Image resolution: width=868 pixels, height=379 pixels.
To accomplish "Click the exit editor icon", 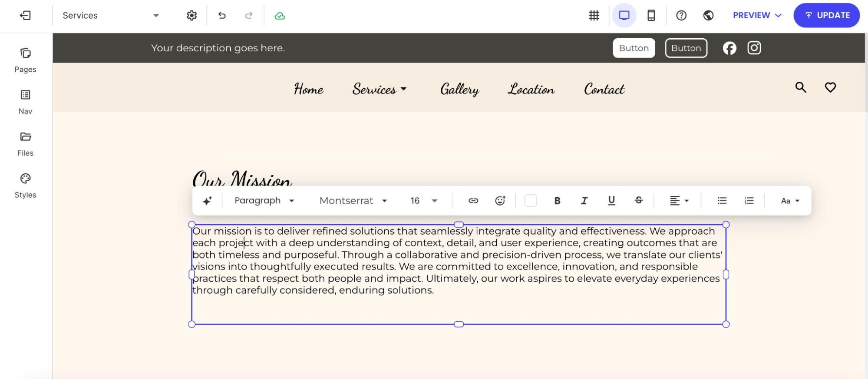I will (25, 16).
